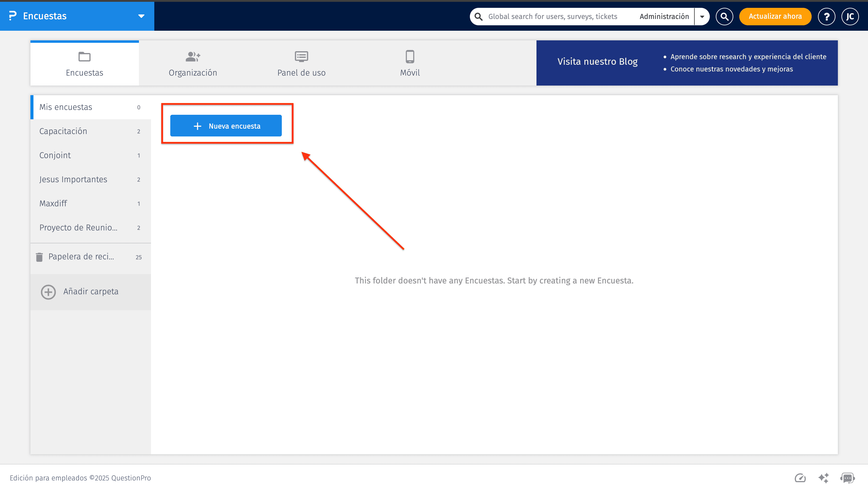Select the Mis encuestas folder
This screenshot has height=491, width=868.
pos(66,107)
